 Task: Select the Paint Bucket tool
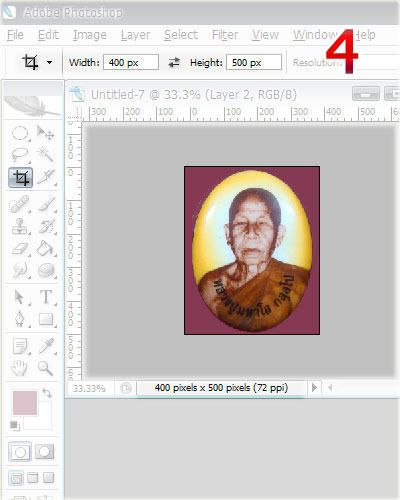point(46,249)
